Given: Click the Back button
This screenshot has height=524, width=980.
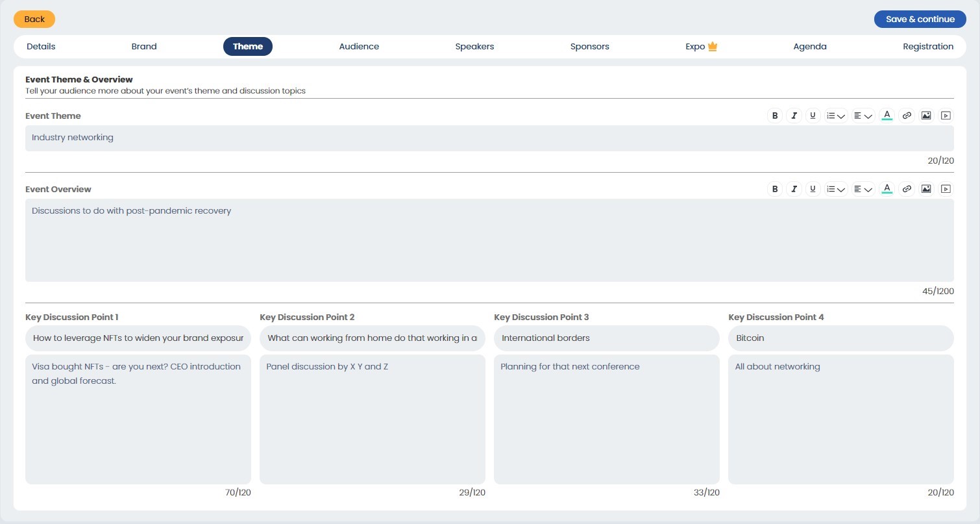Looking at the screenshot, I should 34,19.
